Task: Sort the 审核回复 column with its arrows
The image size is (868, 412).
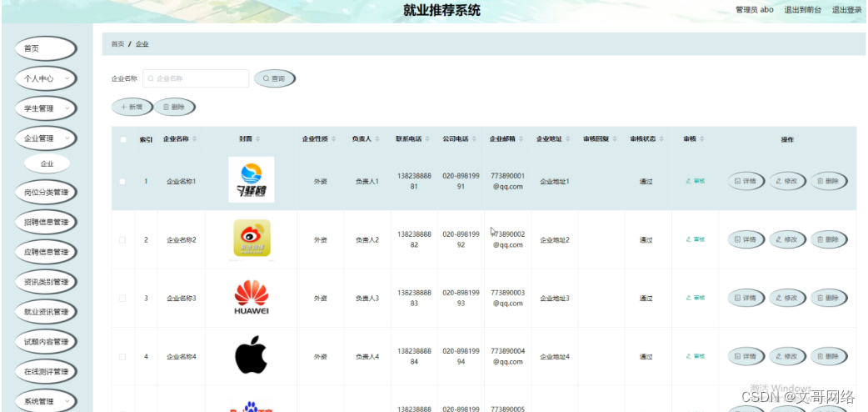Action: coord(615,139)
